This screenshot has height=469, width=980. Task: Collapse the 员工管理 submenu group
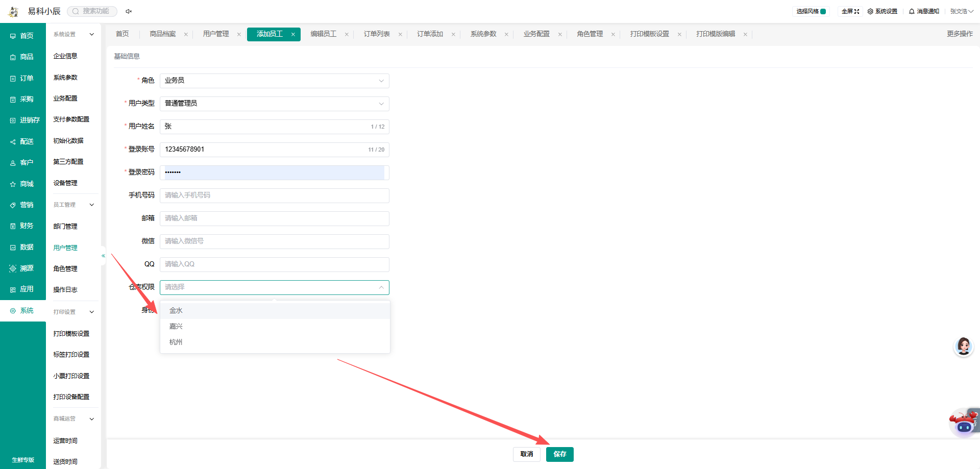click(92, 205)
